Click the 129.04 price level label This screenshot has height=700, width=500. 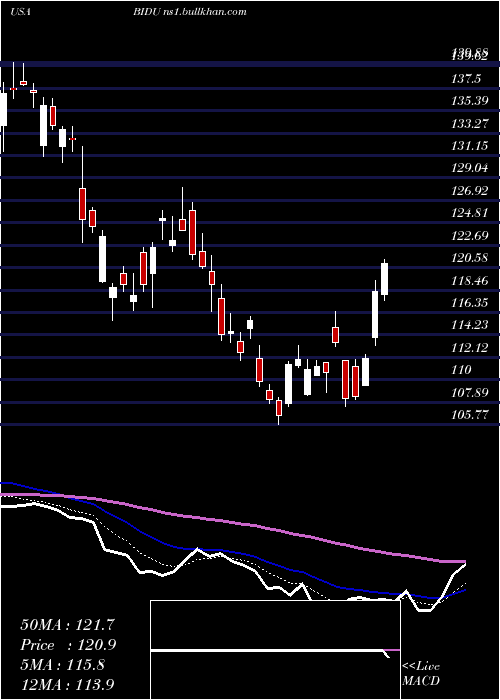[x=470, y=168]
